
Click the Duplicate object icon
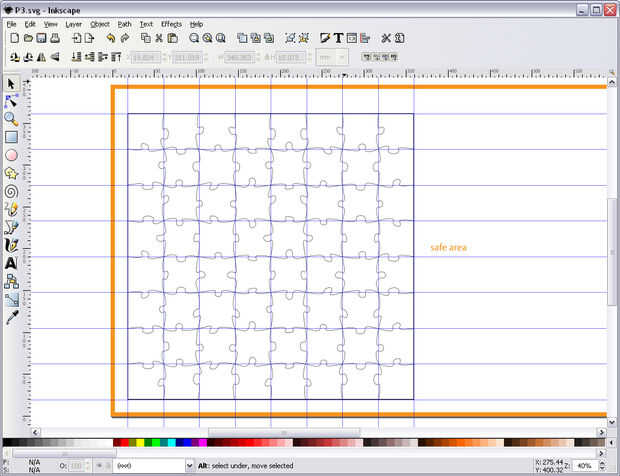point(242,38)
